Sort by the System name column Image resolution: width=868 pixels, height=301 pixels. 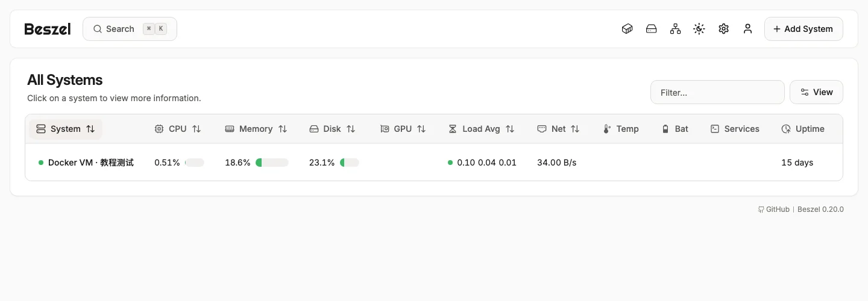(x=66, y=129)
